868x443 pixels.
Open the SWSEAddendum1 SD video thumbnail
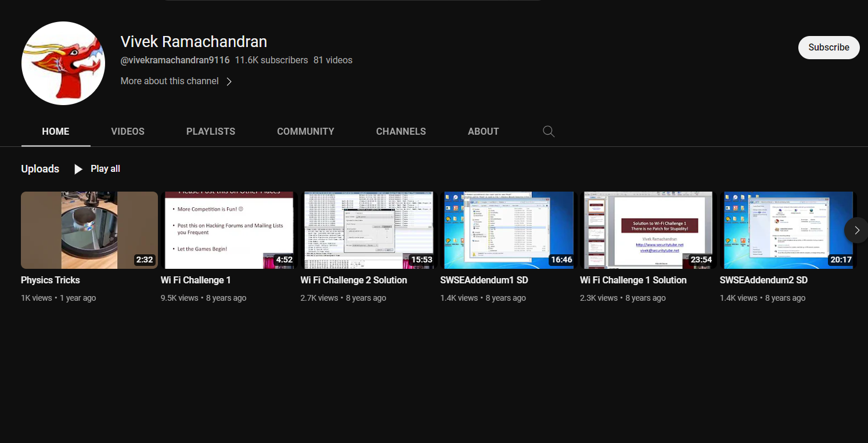coord(509,230)
